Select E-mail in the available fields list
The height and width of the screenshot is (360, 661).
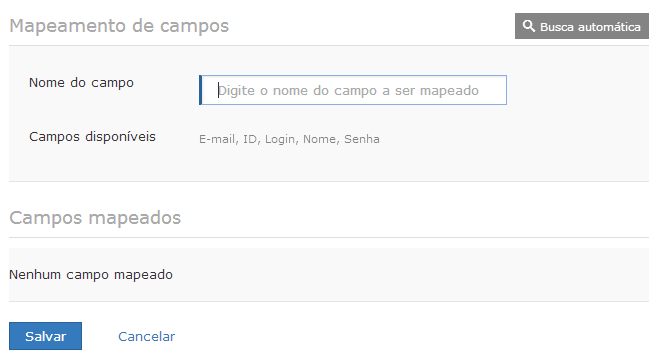(217, 139)
